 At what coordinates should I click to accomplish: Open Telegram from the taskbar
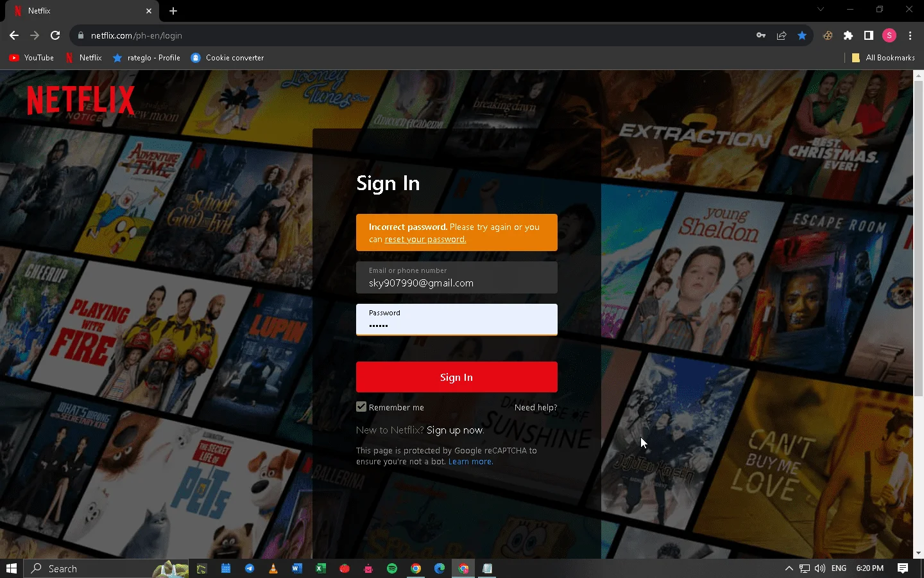(250, 568)
